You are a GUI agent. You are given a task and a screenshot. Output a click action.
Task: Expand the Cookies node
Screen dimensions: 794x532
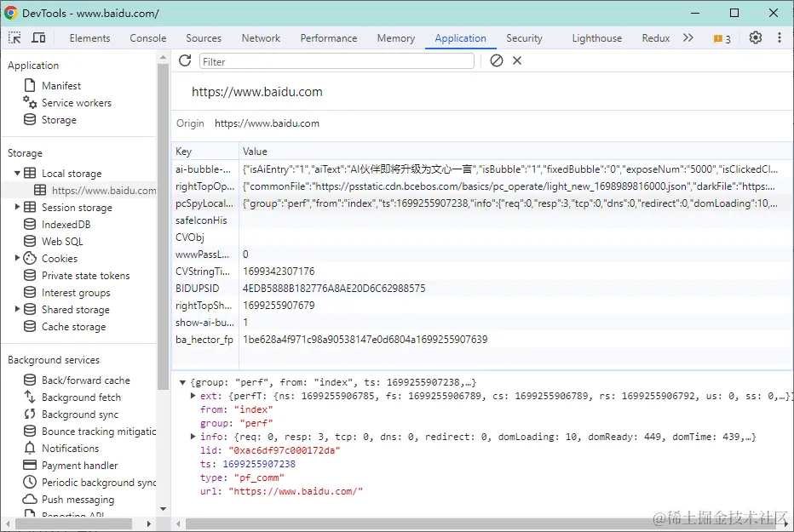17,258
